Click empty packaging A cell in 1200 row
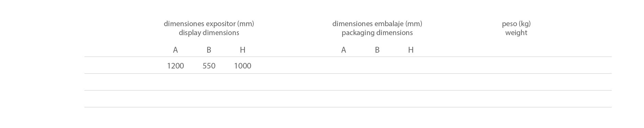Screen dimensions: 644x128 (343, 65)
